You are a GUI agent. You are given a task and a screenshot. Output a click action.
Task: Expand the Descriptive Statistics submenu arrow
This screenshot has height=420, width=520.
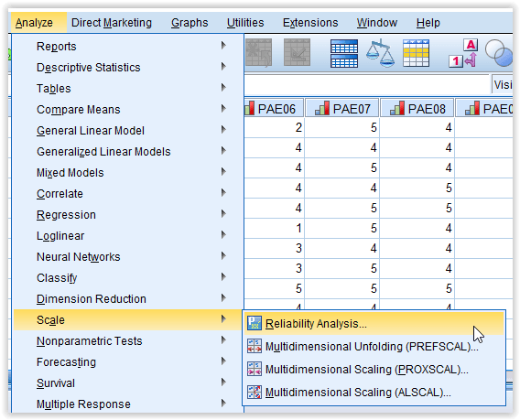223,66
